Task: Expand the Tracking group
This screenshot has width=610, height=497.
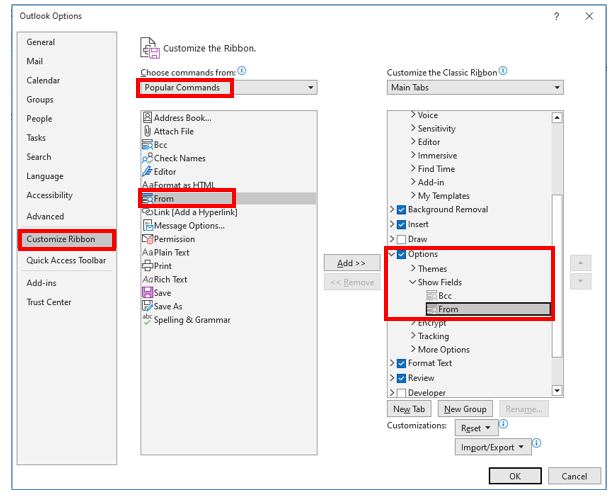Action: tap(413, 336)
